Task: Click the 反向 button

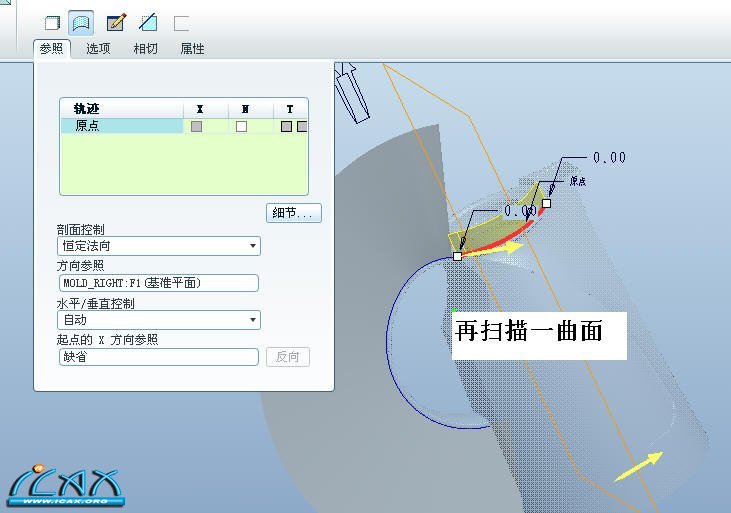Action: 288,357
